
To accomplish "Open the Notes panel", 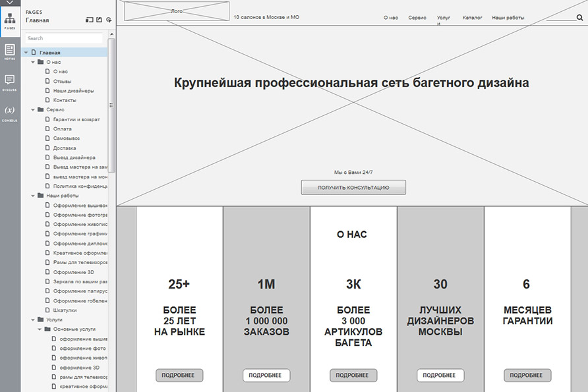I will click(x=10, y=51).
